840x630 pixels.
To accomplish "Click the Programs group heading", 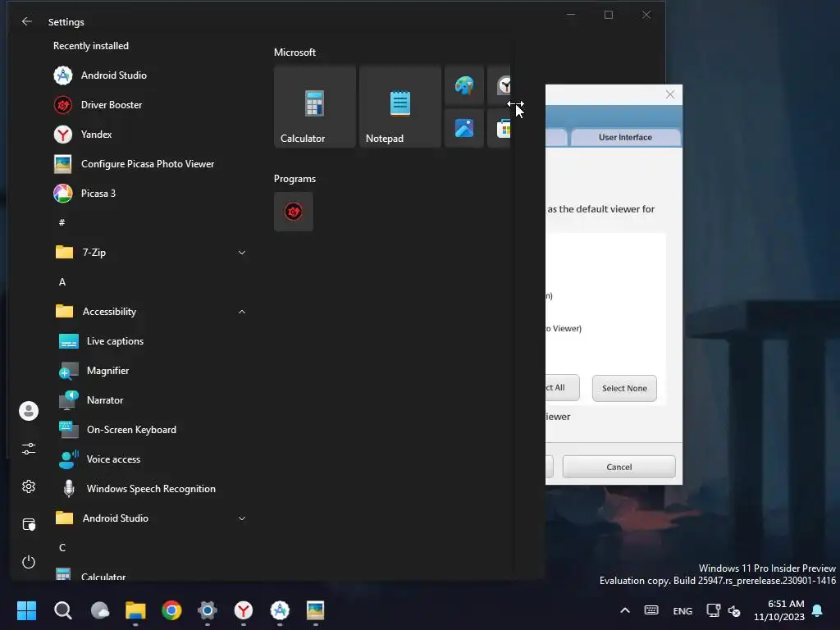I will [x=294, y=179].
